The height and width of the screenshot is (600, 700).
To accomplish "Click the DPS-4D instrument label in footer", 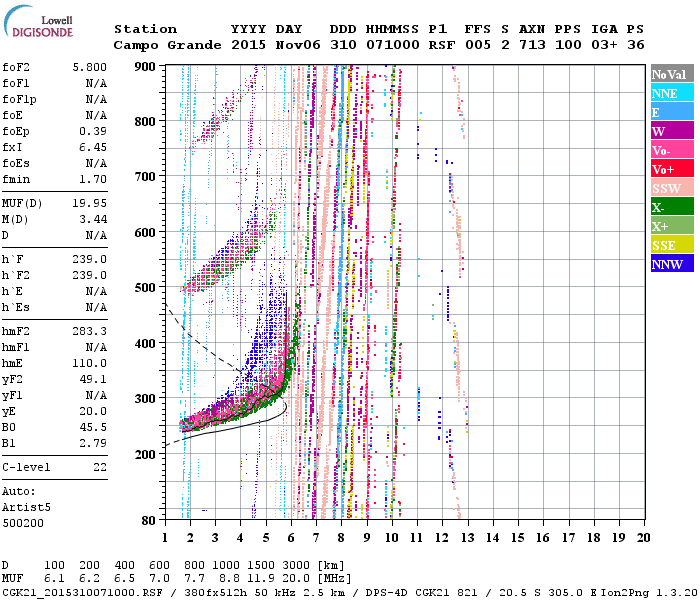I will click(x=387, y=593).
